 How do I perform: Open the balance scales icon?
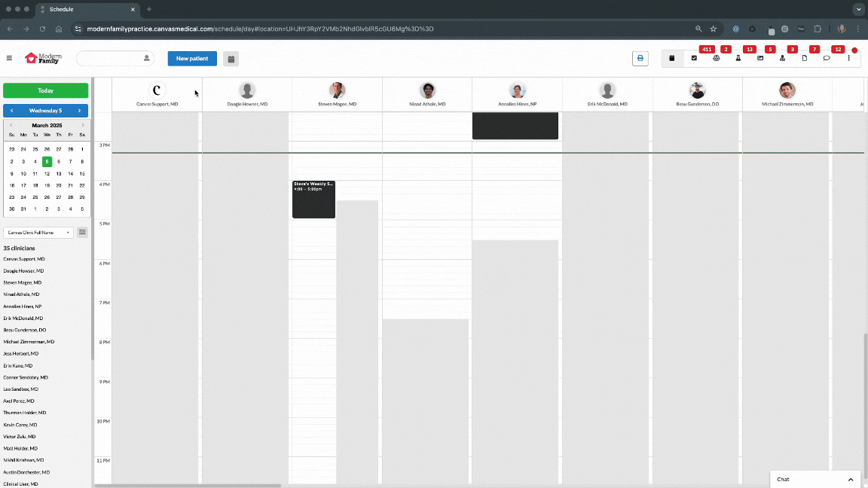pos(716,58)
